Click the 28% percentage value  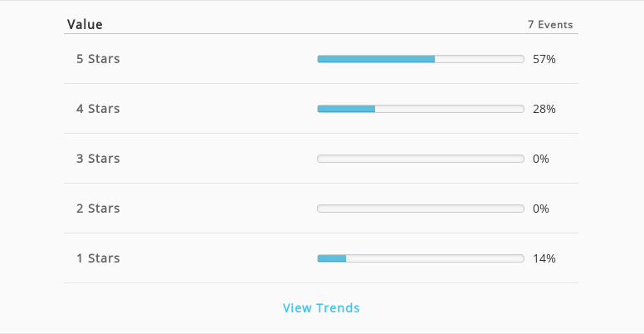coord(544,109)
